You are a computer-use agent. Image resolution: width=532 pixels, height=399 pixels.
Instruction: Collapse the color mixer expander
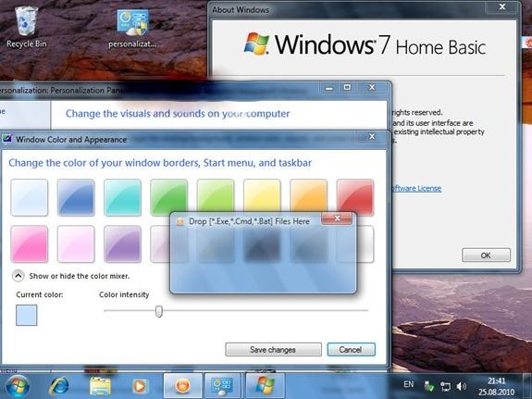coord(18,276)
